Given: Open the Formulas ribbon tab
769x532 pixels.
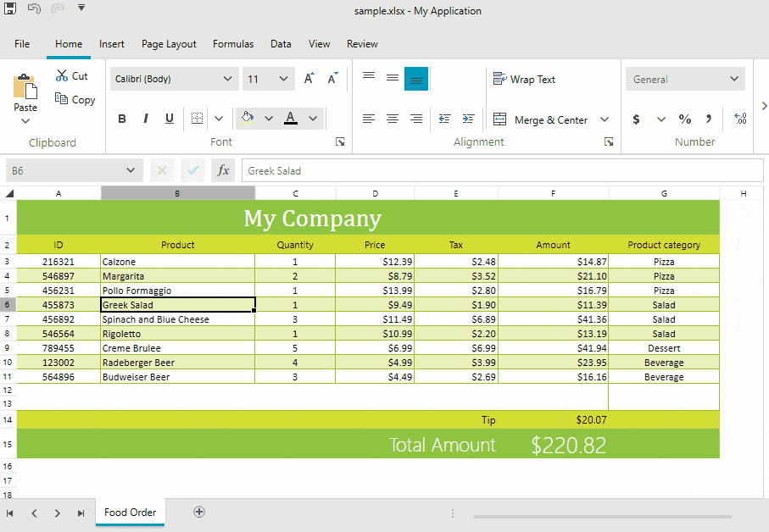Looking at the screenshot, I should coord(233,44).
